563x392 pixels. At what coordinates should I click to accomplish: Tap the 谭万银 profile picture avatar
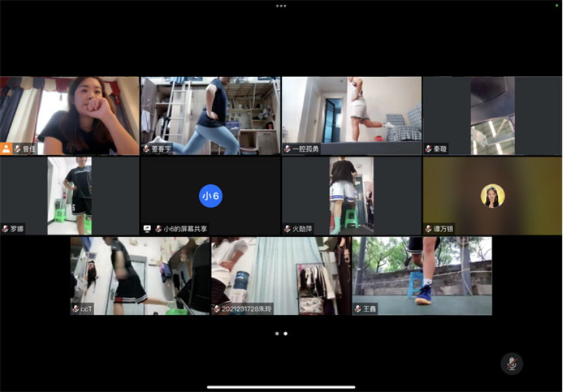click(493, 196)
